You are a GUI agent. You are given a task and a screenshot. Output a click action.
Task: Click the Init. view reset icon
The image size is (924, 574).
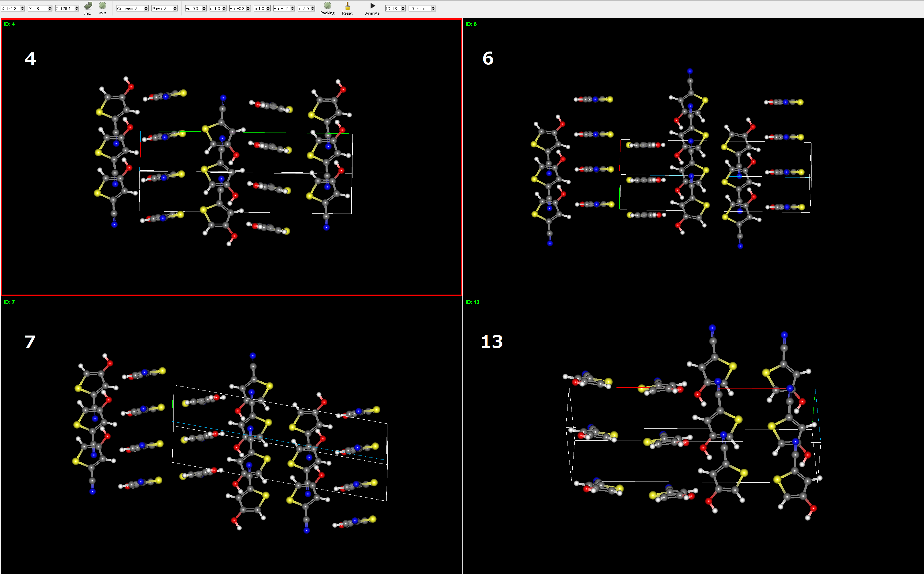coord(88,6)
